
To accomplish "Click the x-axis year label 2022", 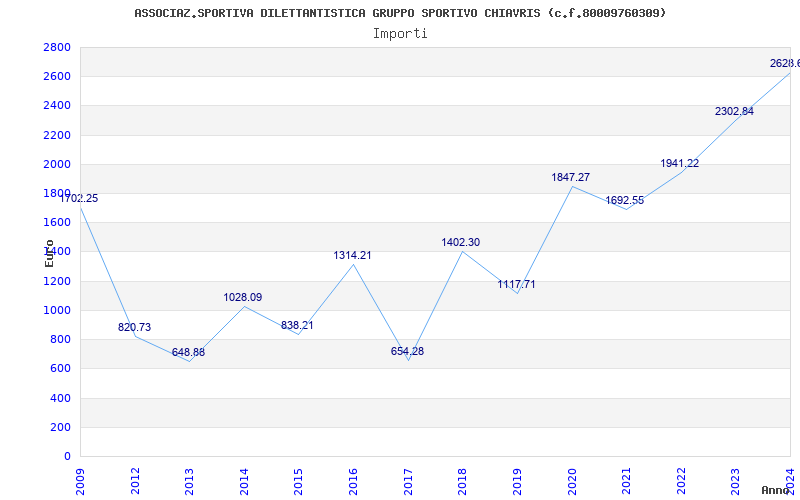I will point(681,481).
